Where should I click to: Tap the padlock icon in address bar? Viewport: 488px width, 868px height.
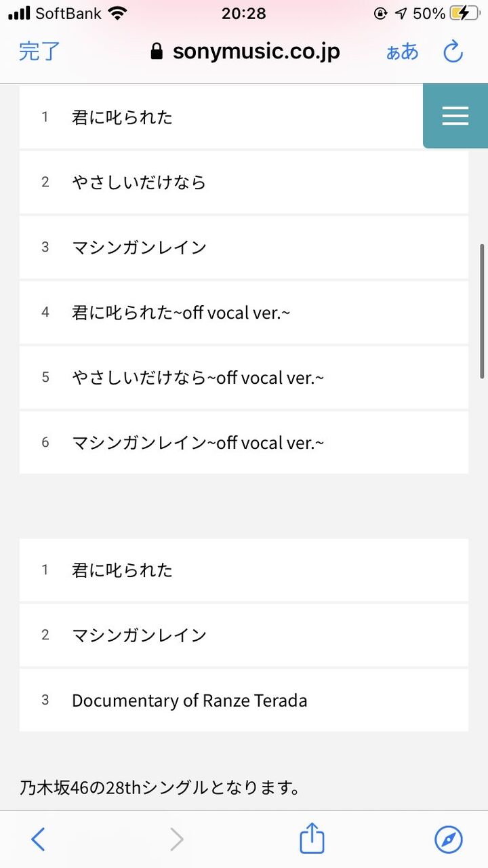(157, 52)
